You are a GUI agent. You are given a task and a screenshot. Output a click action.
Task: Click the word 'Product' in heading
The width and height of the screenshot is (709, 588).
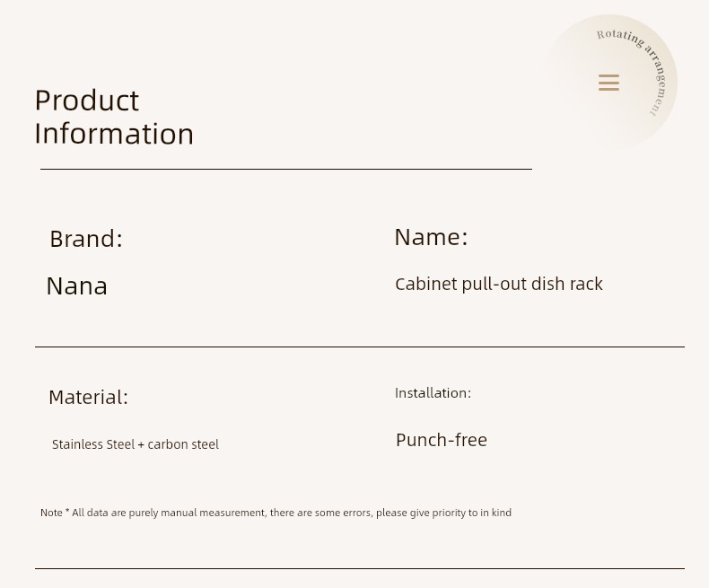tap(87, 100)
